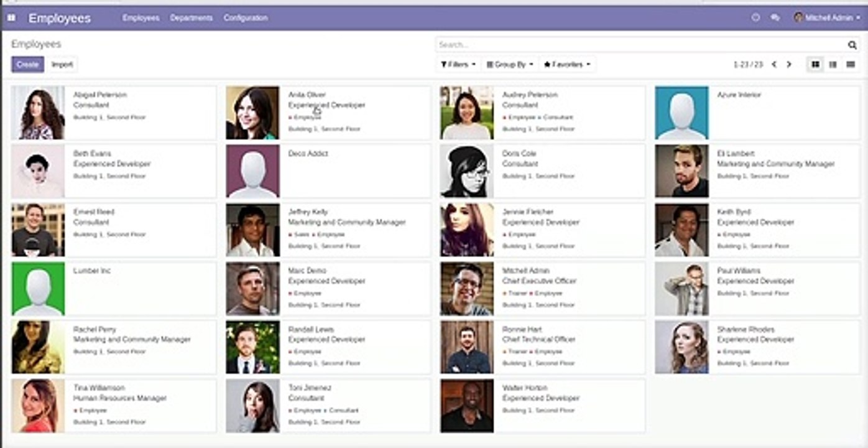Open Azure Interior's avatar placeholder
This screenshot has height=448, width=868.
[681, 113]
